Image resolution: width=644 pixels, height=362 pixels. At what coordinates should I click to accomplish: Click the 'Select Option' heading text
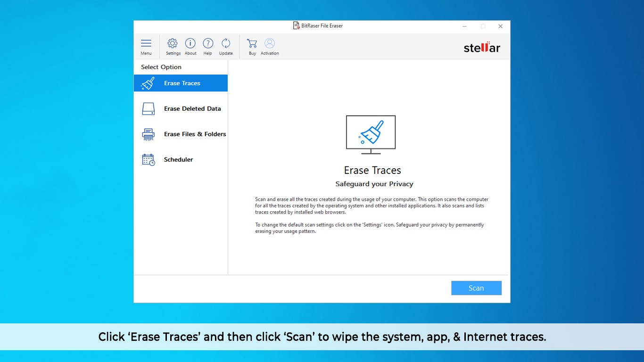[x=161, y=67]
